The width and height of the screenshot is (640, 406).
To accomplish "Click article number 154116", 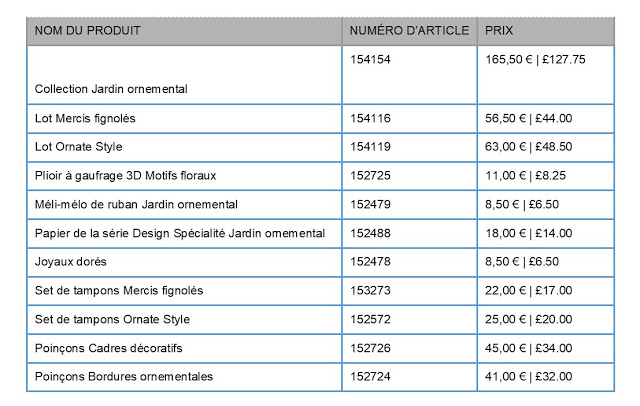I will pyautogui.click(x=371, y=118).
